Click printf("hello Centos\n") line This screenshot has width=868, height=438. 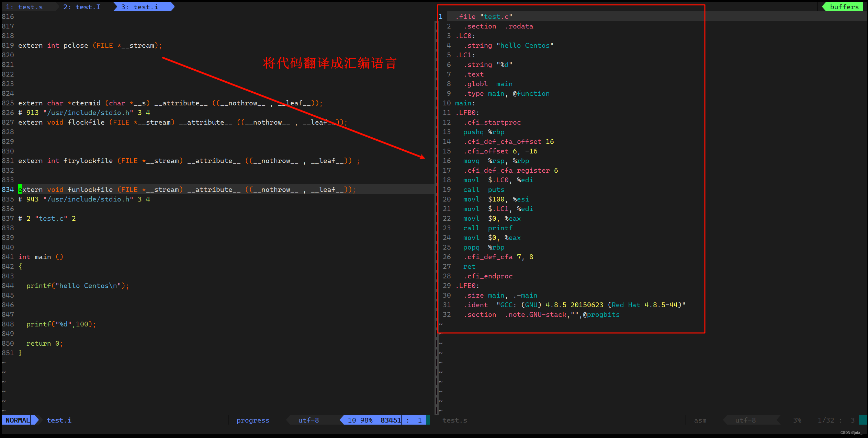78,286
